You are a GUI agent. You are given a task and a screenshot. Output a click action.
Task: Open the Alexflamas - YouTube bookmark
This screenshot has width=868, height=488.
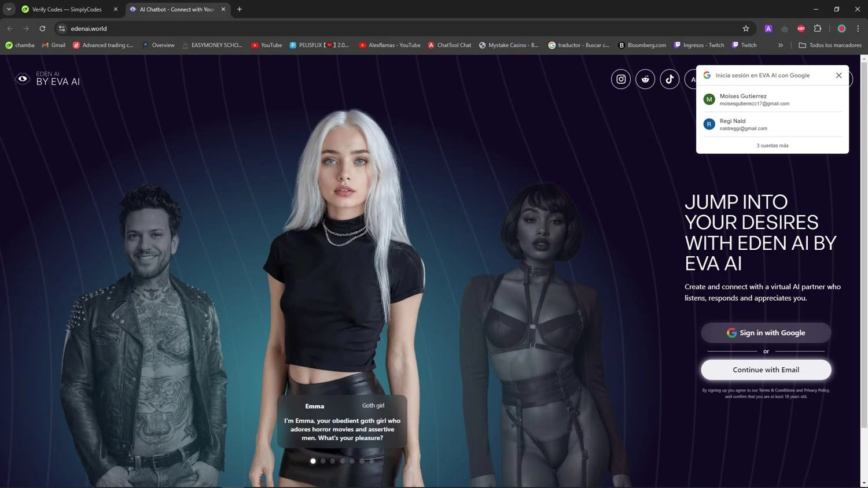pos(389,45)
